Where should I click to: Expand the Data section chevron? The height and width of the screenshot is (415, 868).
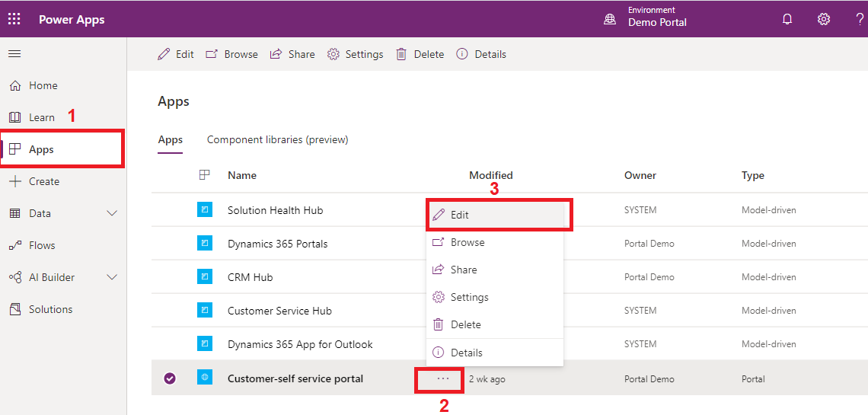(112, 213)
